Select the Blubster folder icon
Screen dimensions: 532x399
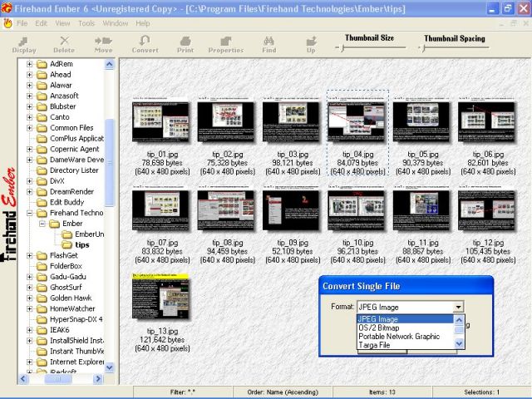click(42, 106)
